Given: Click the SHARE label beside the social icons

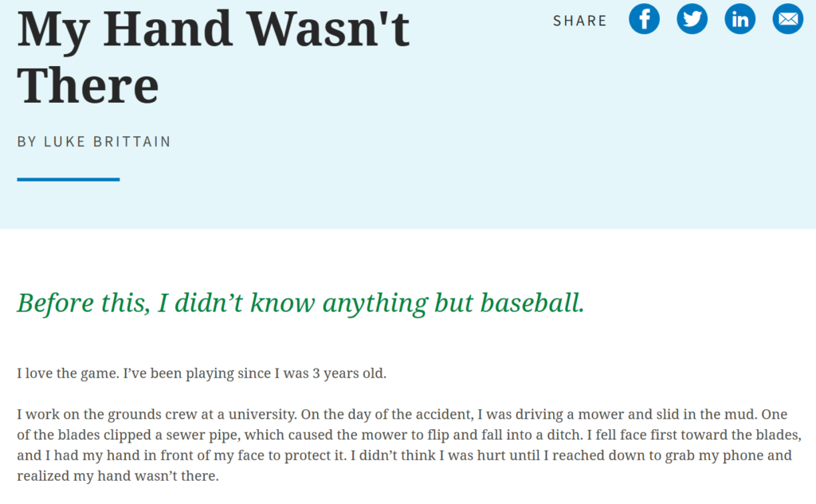Looking at the screenshot, I should [x=580, y=21].
